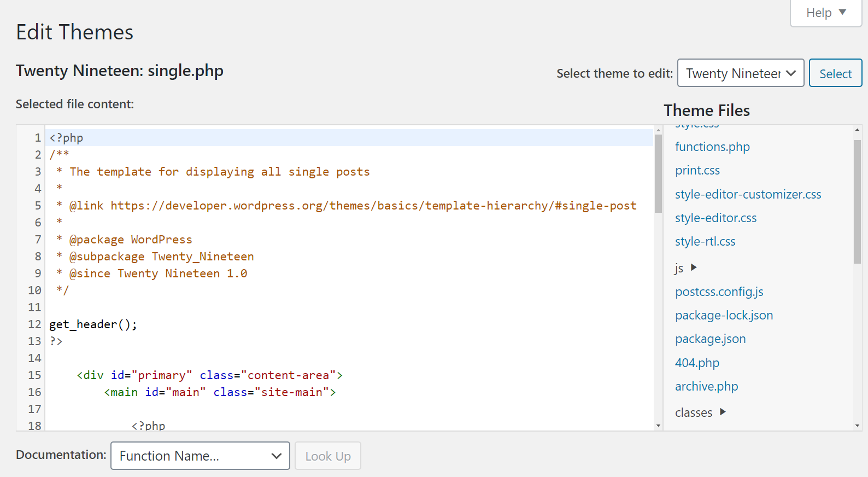Place cursor on the get_header(); line
This screenshot has height=477, width=868.
pyautogui.click(x=93, y=324)
